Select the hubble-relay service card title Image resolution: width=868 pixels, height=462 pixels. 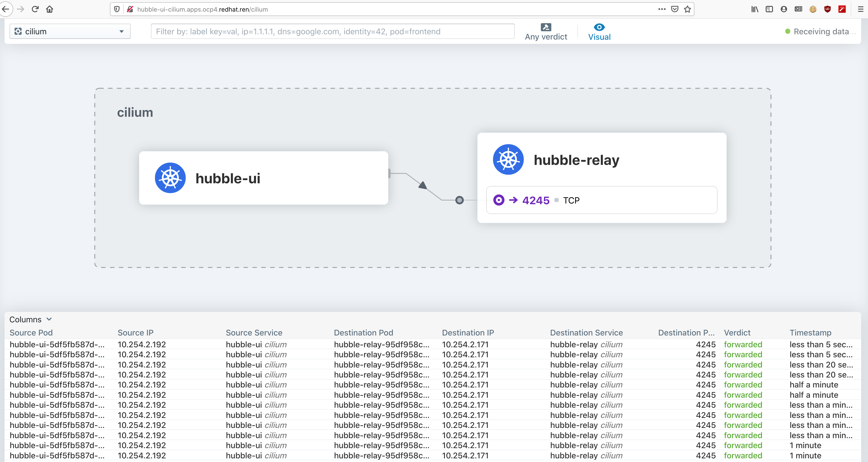[576, 160]
